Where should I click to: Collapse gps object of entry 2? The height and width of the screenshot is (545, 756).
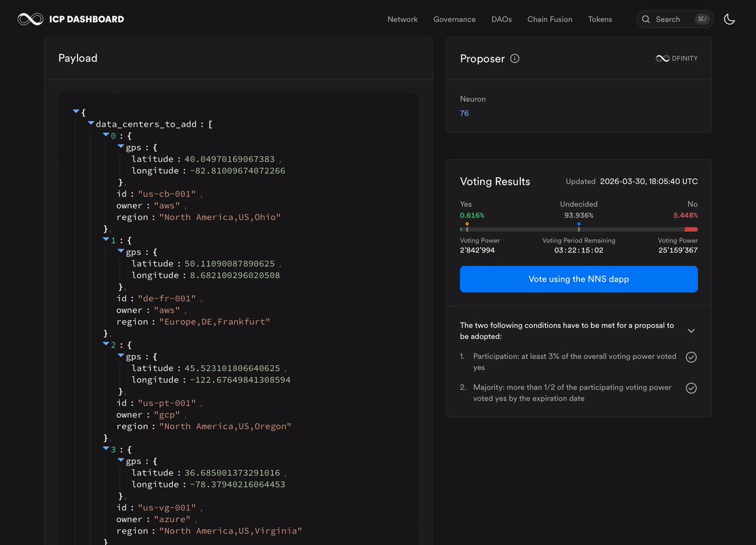point(121,356)
